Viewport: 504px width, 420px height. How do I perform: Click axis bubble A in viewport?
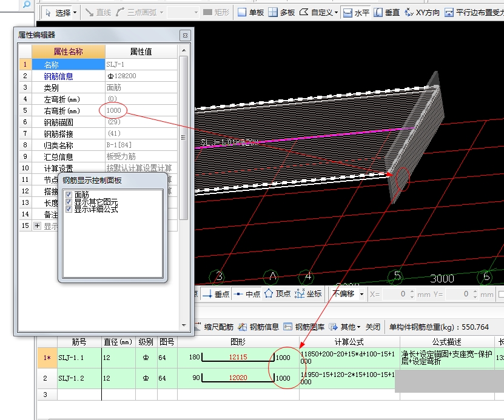[272, 276]
